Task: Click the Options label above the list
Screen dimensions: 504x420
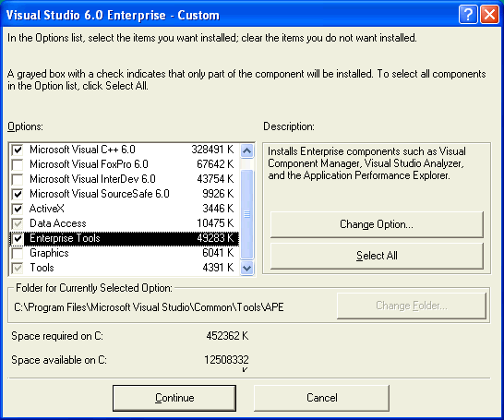Action: point(25,126)
